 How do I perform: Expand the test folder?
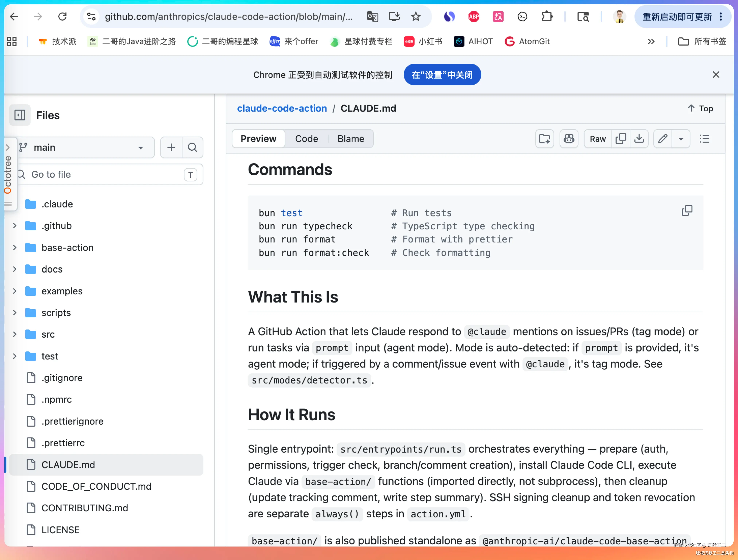[x=15, y=356]
